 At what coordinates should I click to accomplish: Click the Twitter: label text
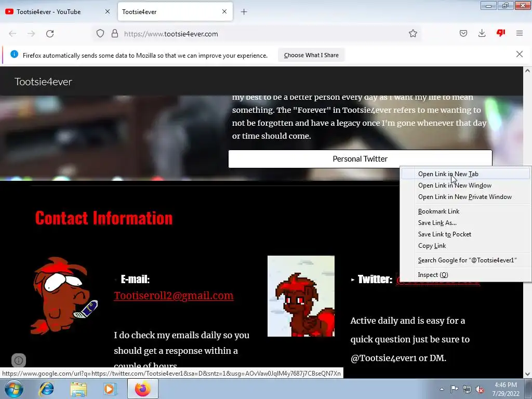pos(375,279)
